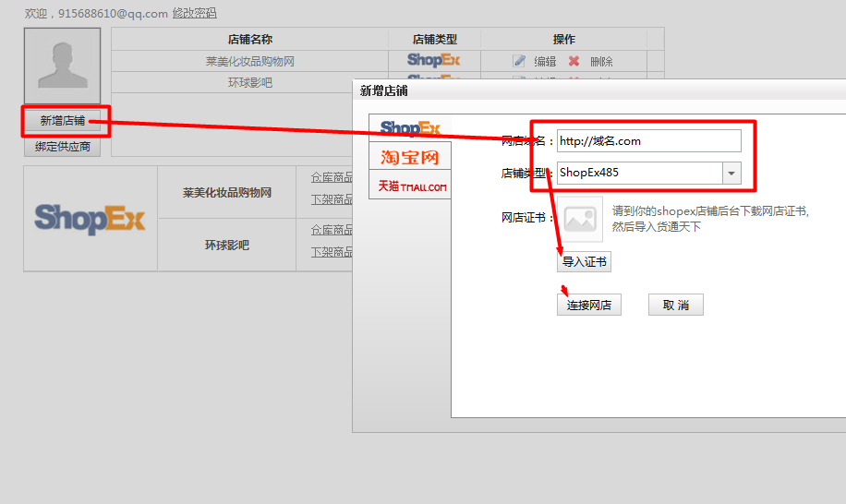Viewport: 846px width, 504px height.
Task: Click the red delete X for 莱美化妆品购物网
Action: (x=574, y=61)
